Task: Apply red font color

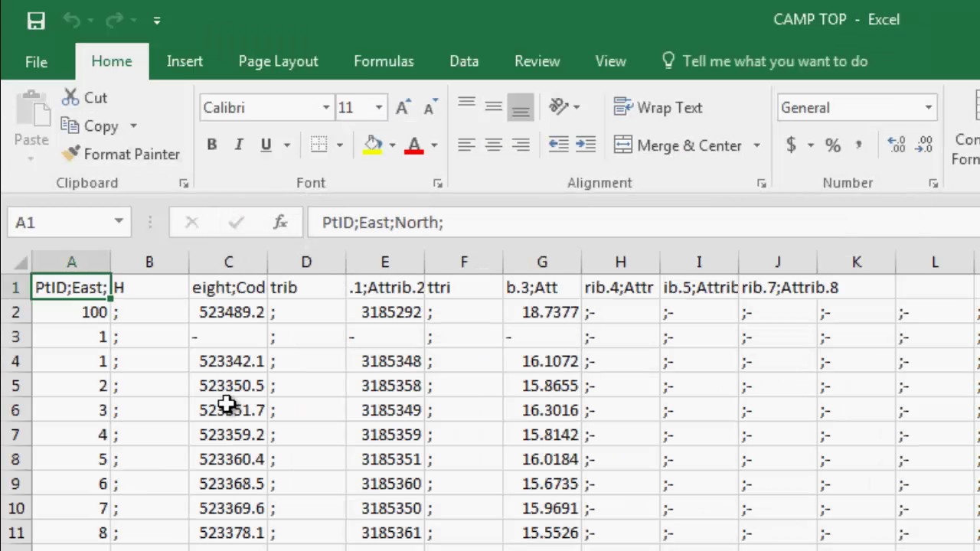Action: 414,145
